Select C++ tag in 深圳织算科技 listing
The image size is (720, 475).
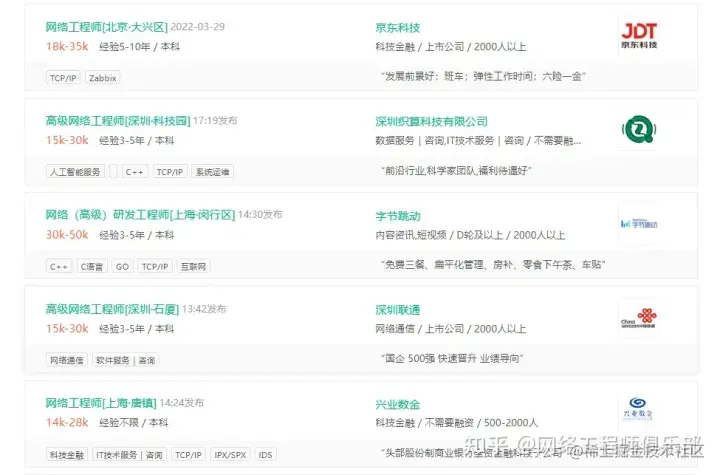click(x=135, y=172)
